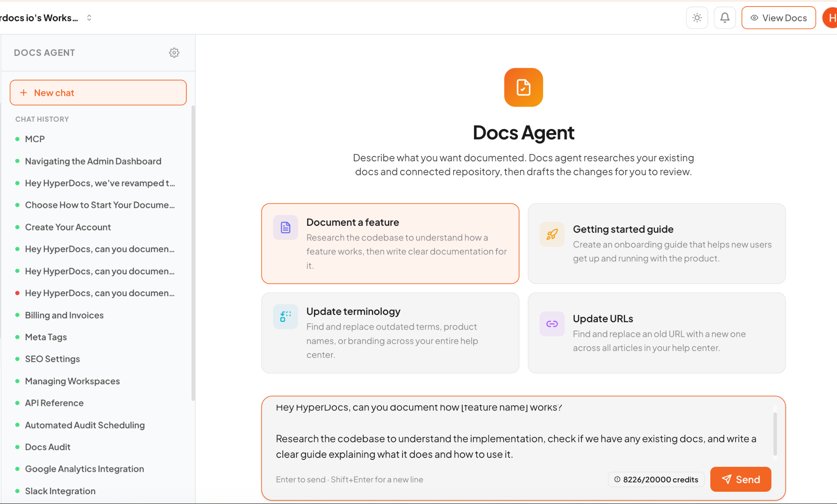Select the Update URLs card title
Image resolution: width=837 pixels, height=504 pixels.
pos(603,319)
